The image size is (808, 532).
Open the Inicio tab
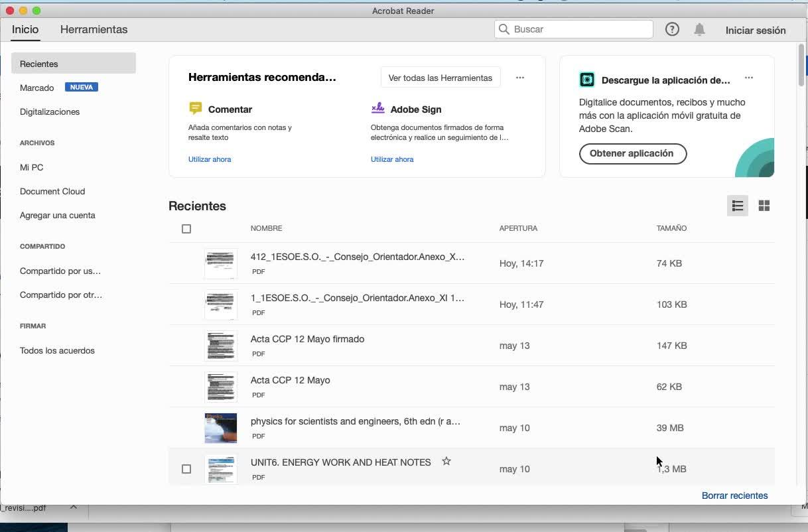[x=25, y=29]
